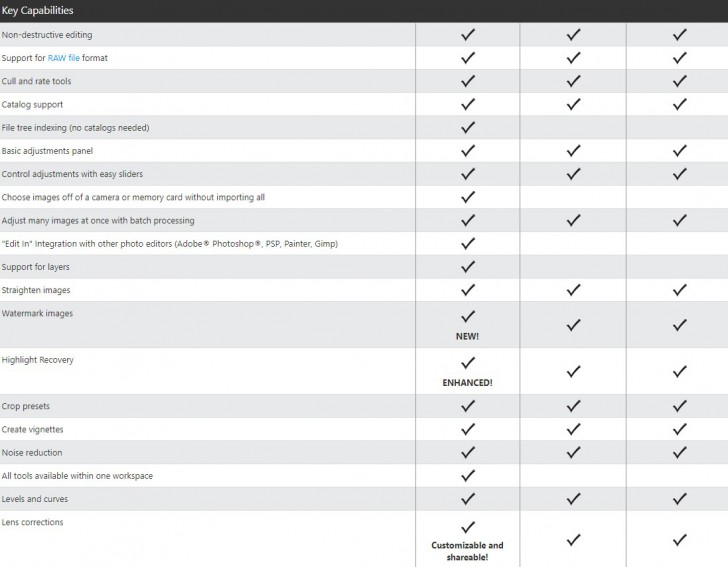Click the Lens corrections row label
The height and width of the screenshot is (567, 728).
[x=35, y=522]
